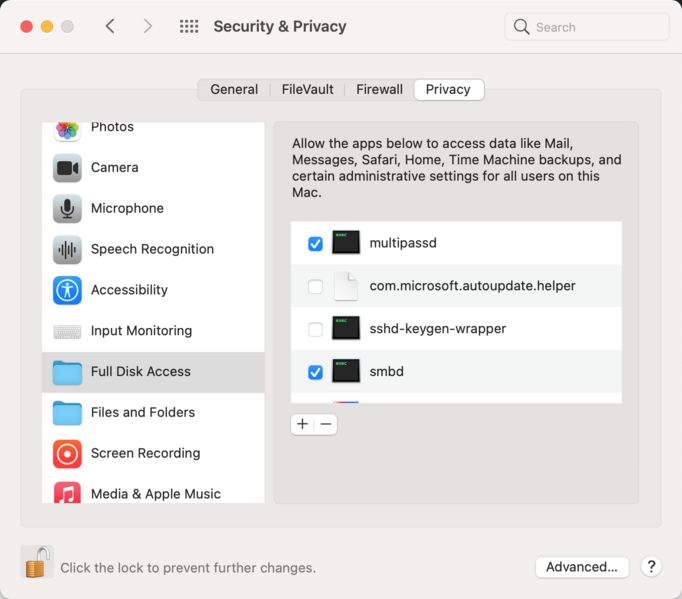
Task: Enable com.microsoft.autoupdate.helper checkbox
Action: tap(316, 287)
